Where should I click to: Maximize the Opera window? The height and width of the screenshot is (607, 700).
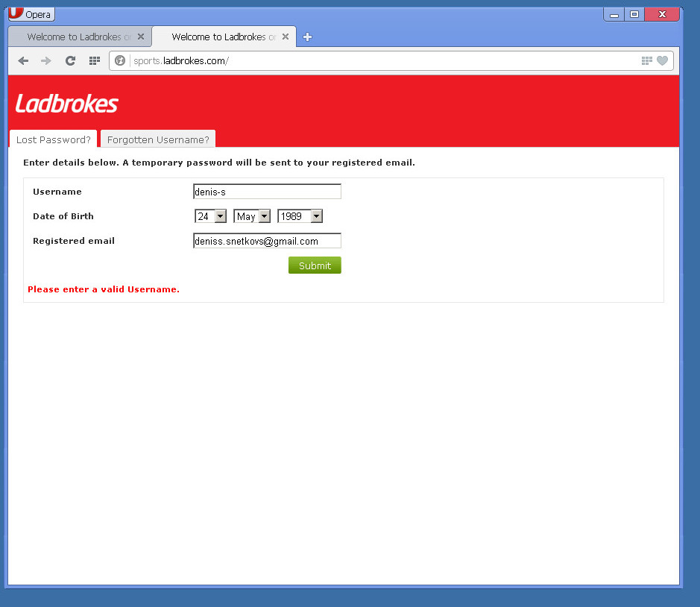634,14
